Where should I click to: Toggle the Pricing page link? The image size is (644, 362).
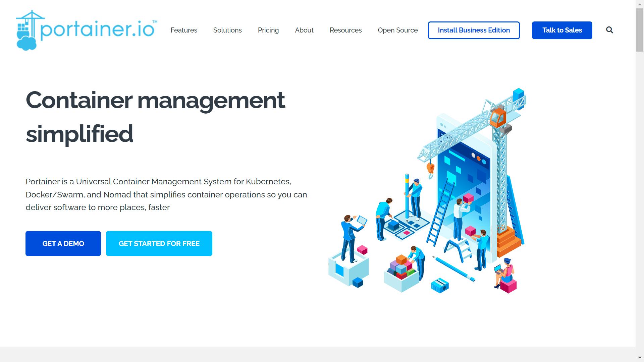268,30
